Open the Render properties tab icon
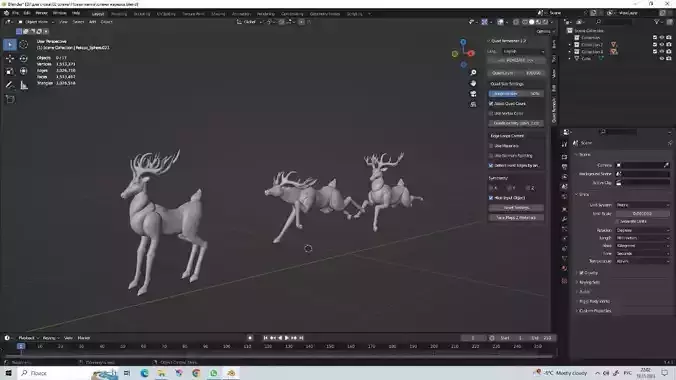This screenshot has width=676, height=380. [x=564, y=157]
